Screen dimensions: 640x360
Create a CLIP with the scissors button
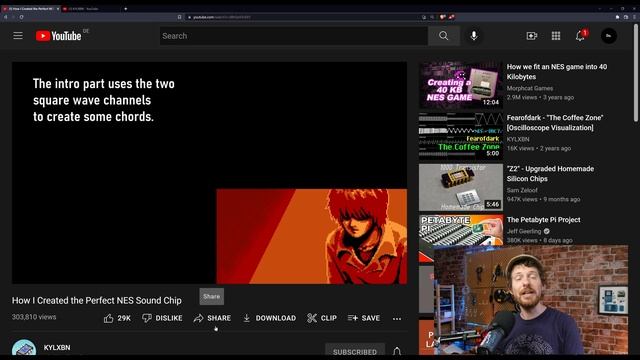click(322, 318)
